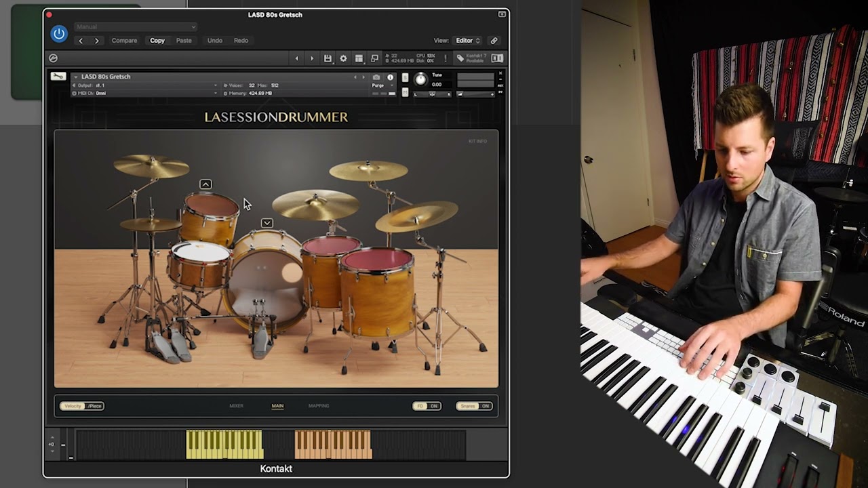This screenshot has width=868, height=488.
Task: Click the AUX button on instrument header
Action: (x=500, y=85)
